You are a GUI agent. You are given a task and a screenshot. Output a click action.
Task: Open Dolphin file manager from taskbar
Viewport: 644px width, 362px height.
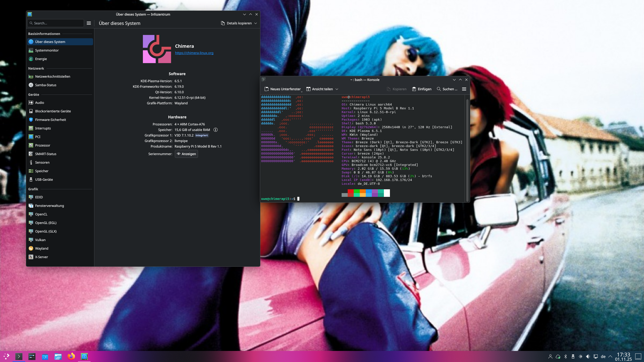[58, 356]
